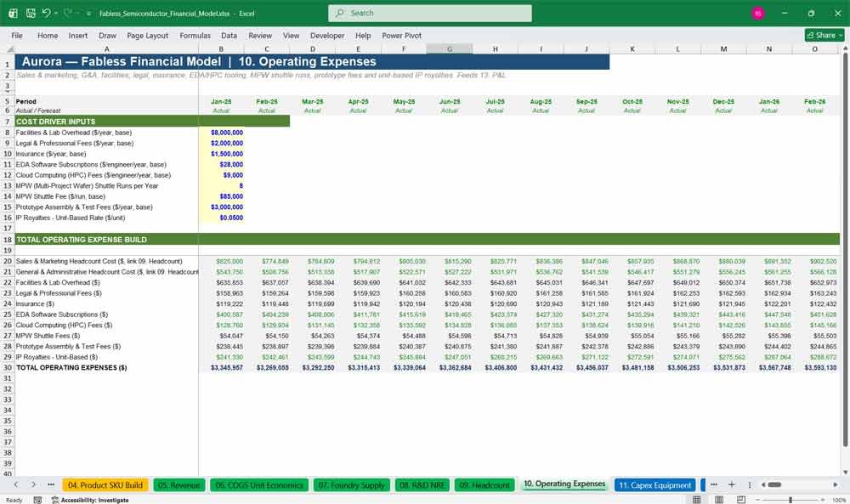Click the Share button
This screenshot has width=850, height=504.
tap(824, 35)
